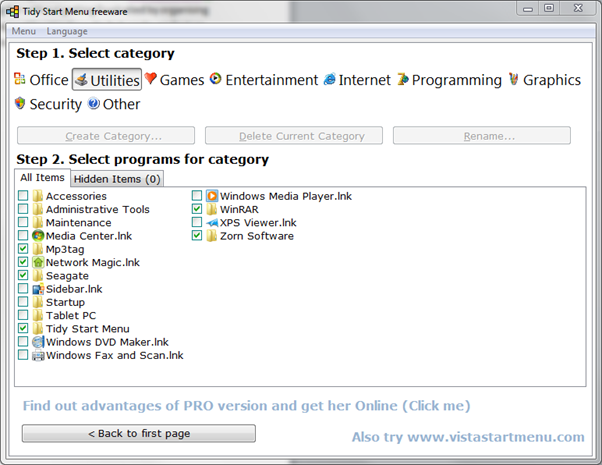602x465 pixels.
Task: Uncheck the Network Magic.lnk checkbox
Action: (23, 262)
